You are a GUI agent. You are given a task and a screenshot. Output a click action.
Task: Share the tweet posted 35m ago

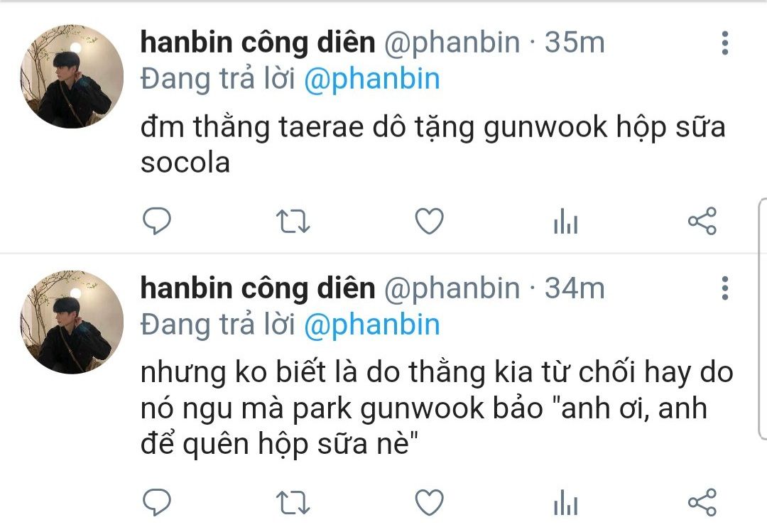click(702, 221)
